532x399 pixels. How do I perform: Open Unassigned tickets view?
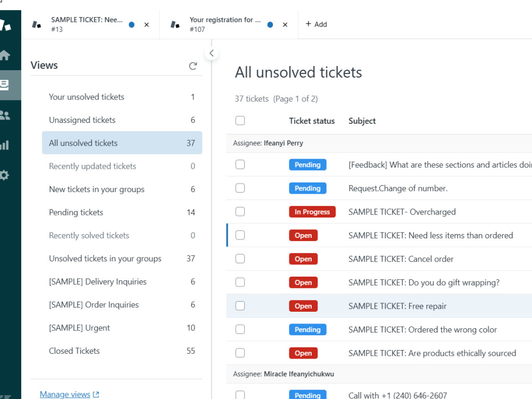(122, 120)
